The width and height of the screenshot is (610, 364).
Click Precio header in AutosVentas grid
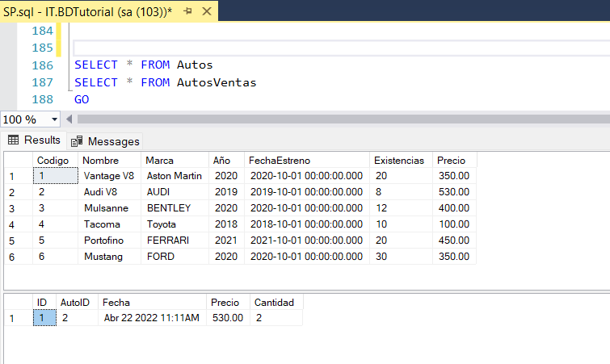tap(228, 302)
